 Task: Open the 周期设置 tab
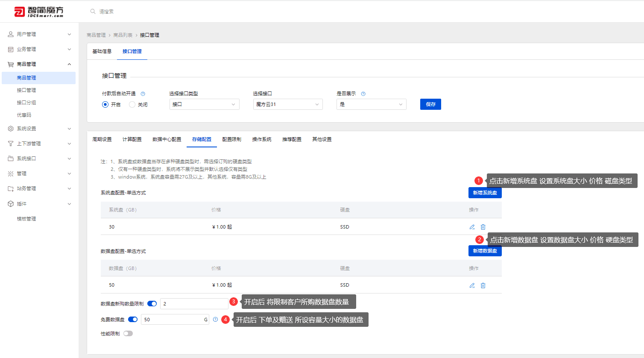coord(102,139)
